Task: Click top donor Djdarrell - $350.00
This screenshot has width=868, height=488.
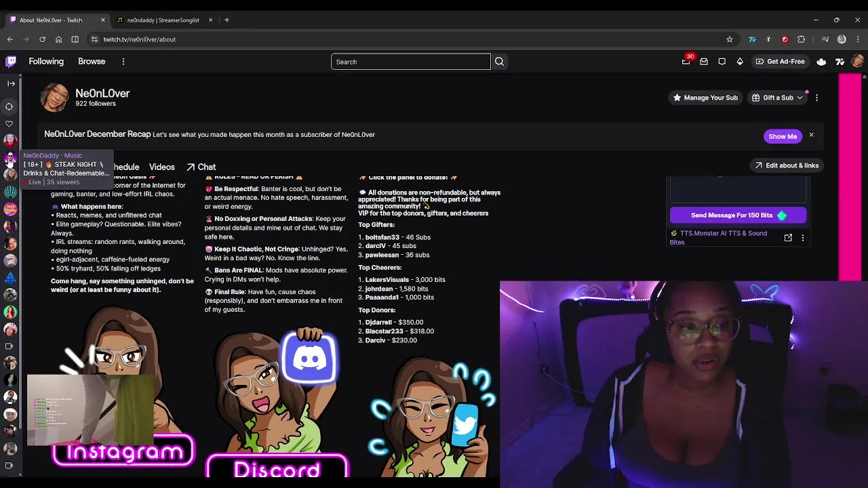Action: point(394,323)
